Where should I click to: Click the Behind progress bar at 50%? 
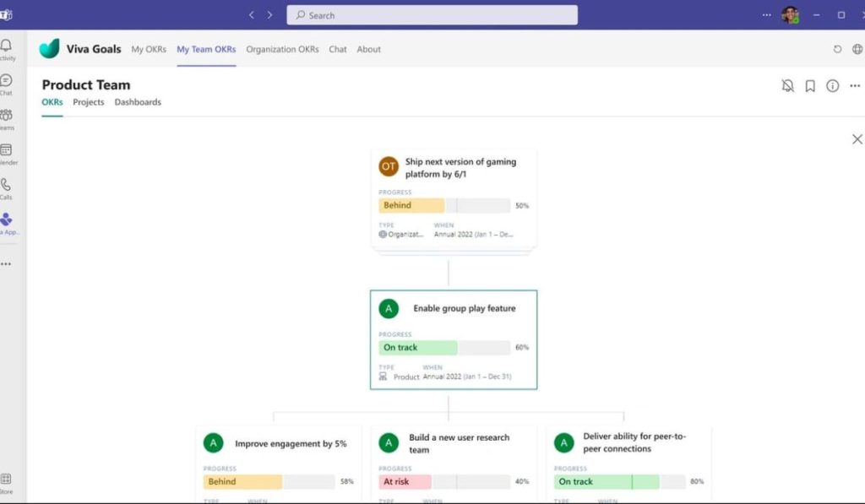[x=444, y=205]
